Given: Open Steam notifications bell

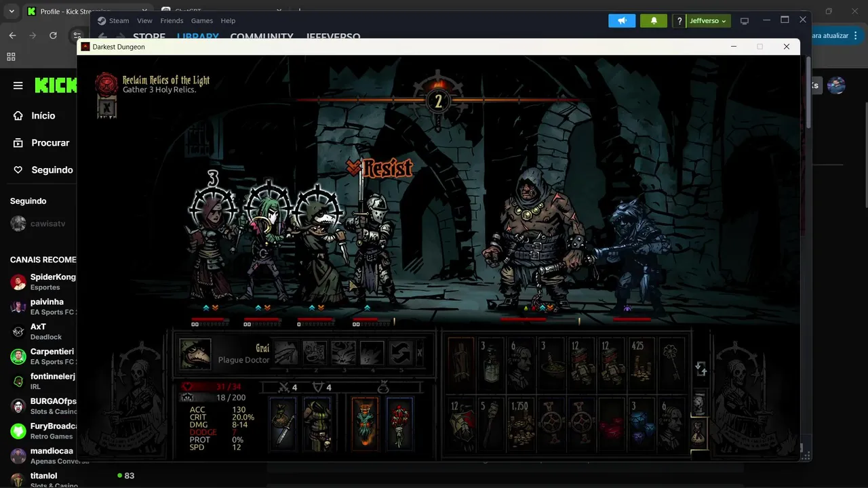Looking at the screenshot, I should (654, 20).
